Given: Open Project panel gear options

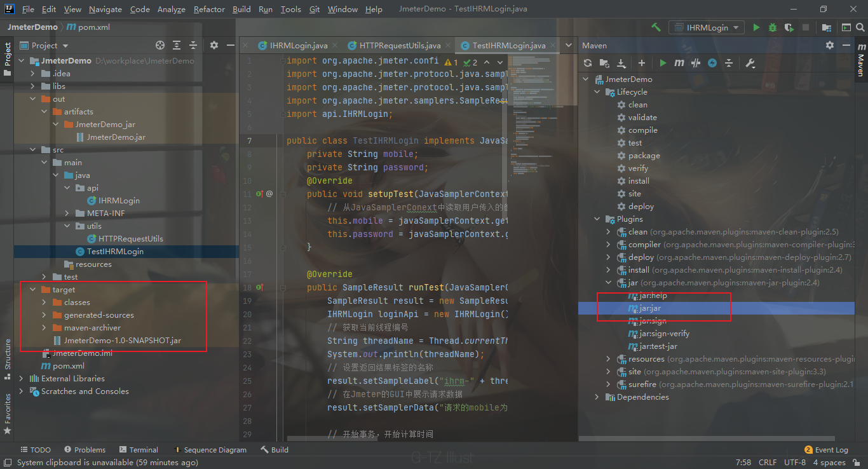Looking at the screenshot, I should [x=214, y=45].
